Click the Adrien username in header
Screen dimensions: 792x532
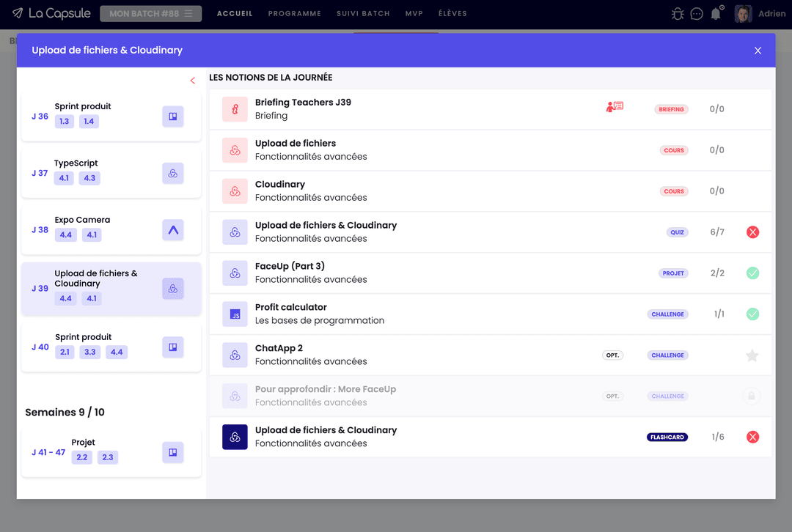click(771, 14)
